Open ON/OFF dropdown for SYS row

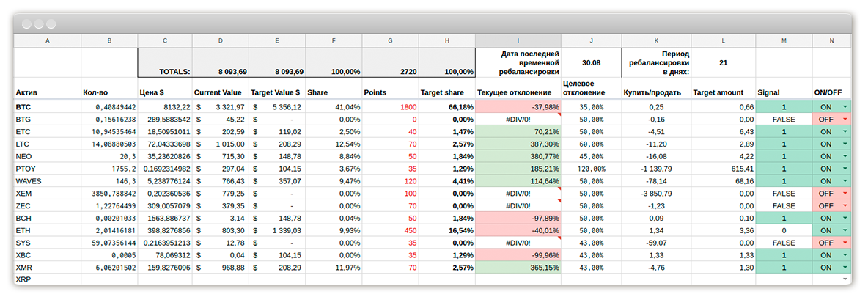[845, 243]
